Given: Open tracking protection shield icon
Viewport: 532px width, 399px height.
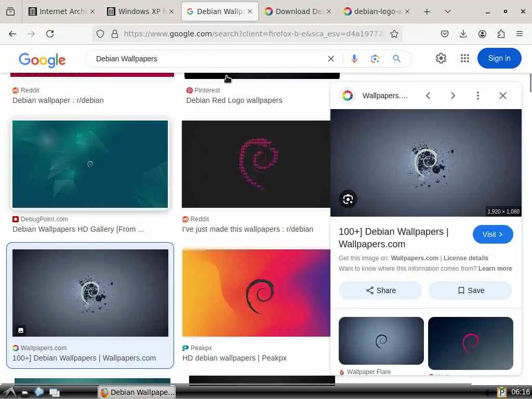Looking at the screenshot, I should tap(100, 34).
